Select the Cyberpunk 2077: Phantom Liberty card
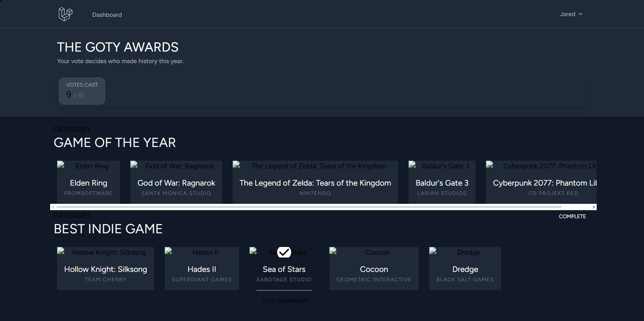Viewport: 644px width, 321px height. [541, 182]
